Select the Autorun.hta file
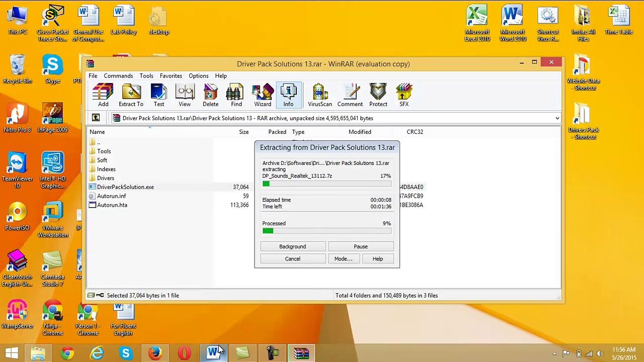 tap(112, 205)
